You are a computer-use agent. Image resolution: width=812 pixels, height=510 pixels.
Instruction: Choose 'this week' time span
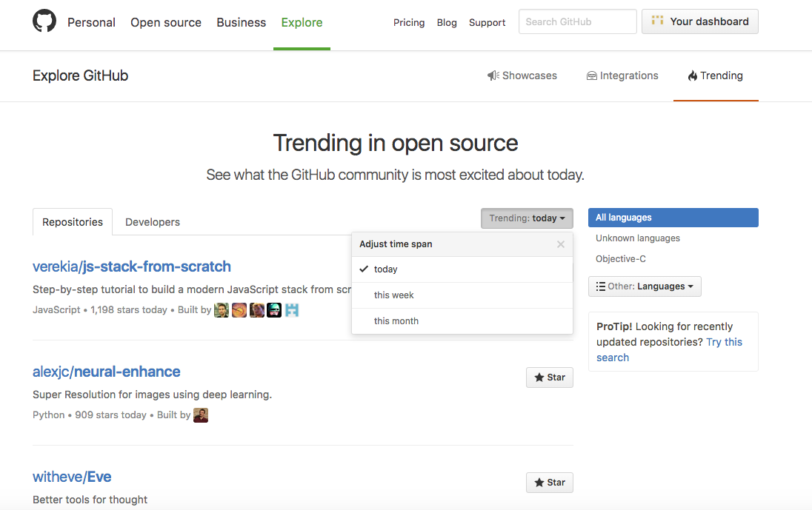[462, 295]
